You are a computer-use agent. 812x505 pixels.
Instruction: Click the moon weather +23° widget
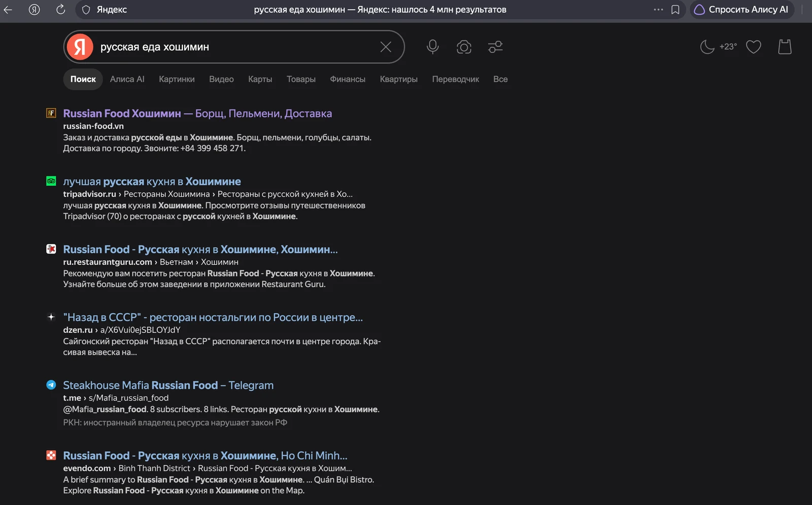coord(718,47)
